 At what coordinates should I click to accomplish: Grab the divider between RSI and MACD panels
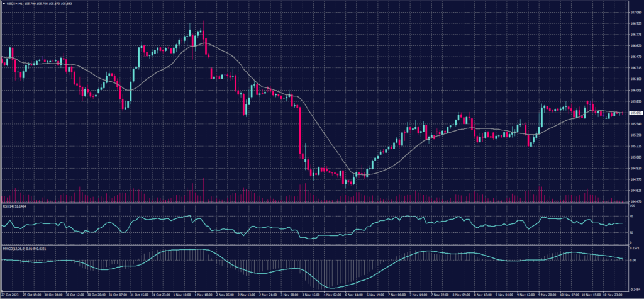click(x=314, y=245)
